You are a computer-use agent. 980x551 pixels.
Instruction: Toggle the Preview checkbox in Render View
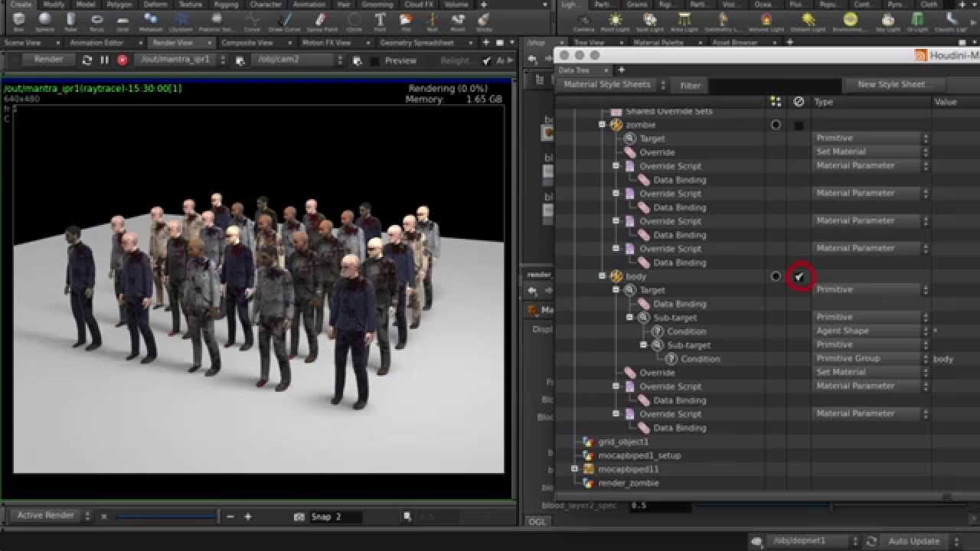374,60
